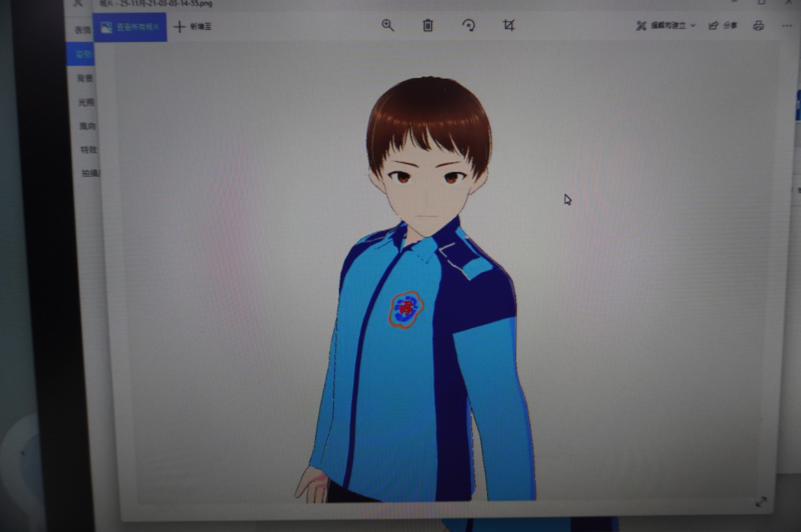The height and width of the screenshot is (532, 801).
Task: Select the 風向 sidebar tab
Action: click(x=87, y=127)
